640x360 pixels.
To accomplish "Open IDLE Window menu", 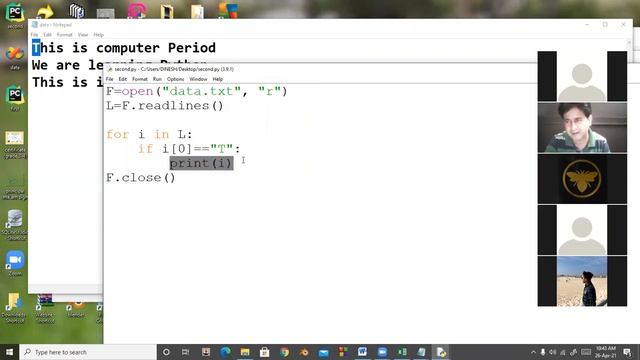I will 198,79.
